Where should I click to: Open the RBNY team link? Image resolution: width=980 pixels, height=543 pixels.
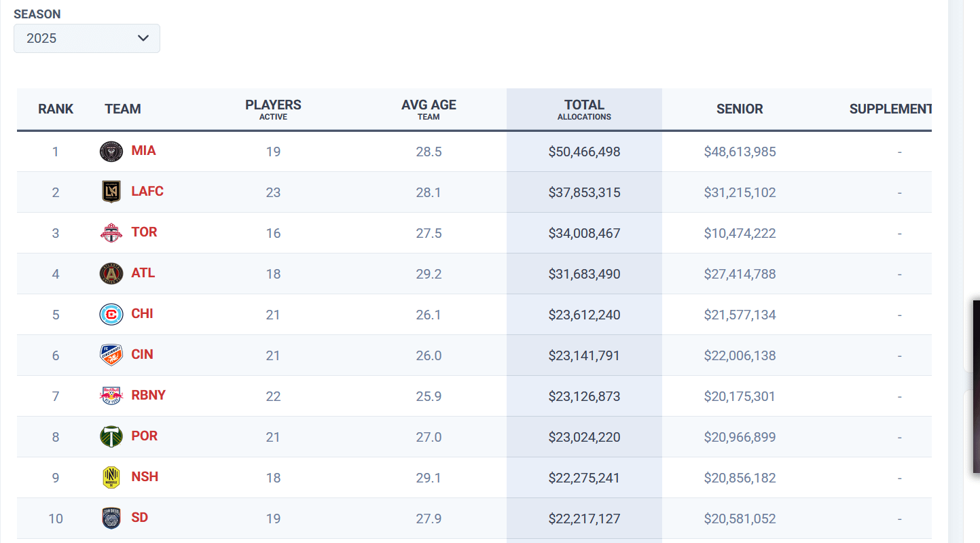[148, 395]
